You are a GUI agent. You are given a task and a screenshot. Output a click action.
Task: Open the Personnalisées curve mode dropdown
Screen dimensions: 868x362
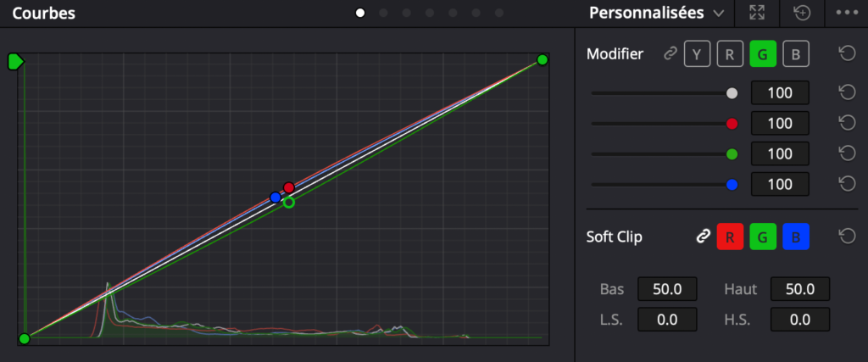pyautogui.click(x=657, y=13)
